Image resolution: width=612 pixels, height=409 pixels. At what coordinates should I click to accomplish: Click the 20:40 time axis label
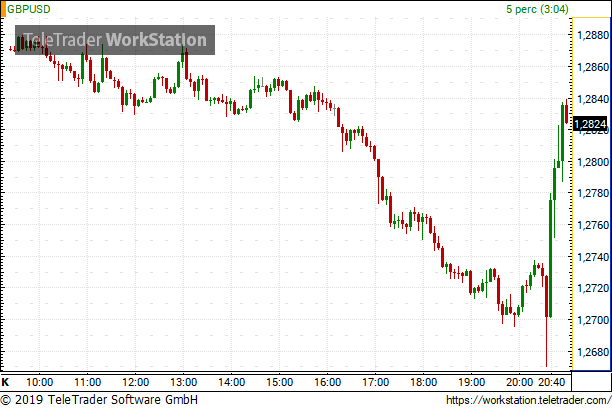point(552,382)
